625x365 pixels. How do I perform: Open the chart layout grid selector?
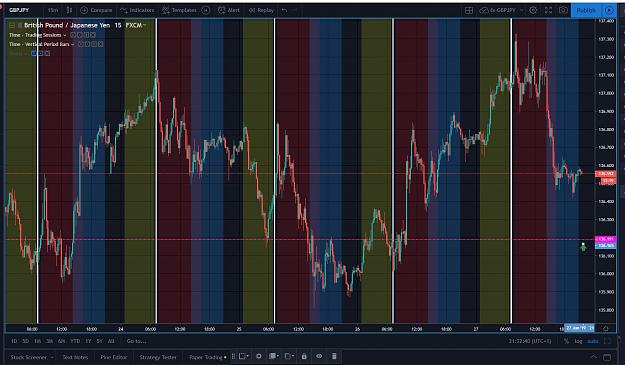click(x=469, y=10)
